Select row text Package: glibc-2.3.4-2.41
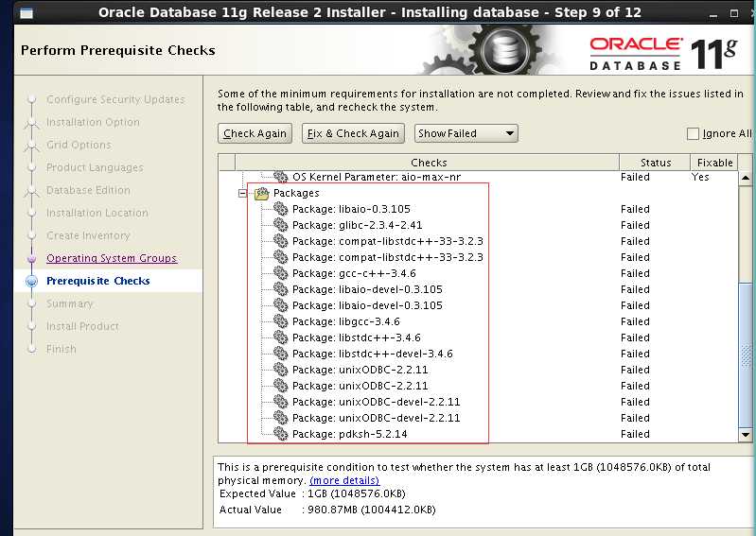Viewport: 756px width, 536px height. (358, 225)
